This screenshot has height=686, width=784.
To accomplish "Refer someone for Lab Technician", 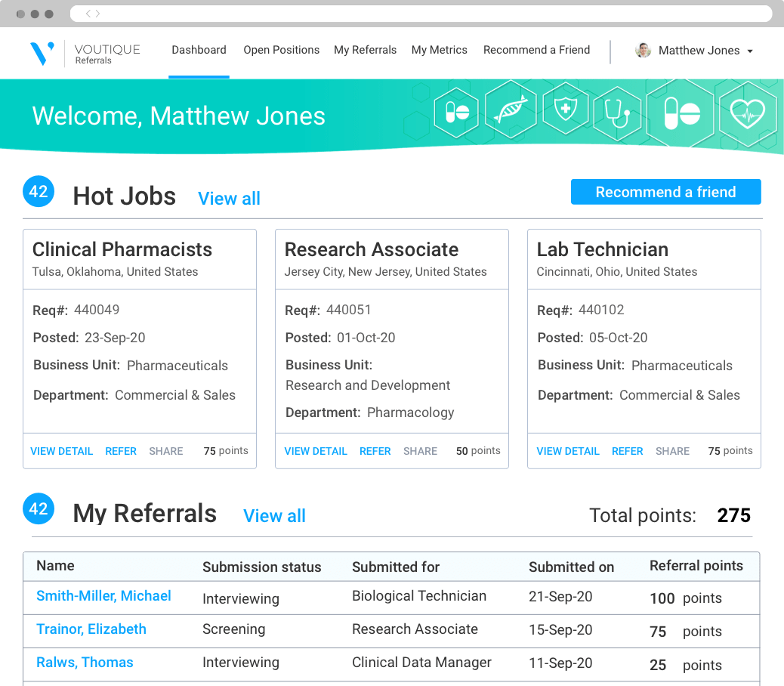I will coord(628,451).
